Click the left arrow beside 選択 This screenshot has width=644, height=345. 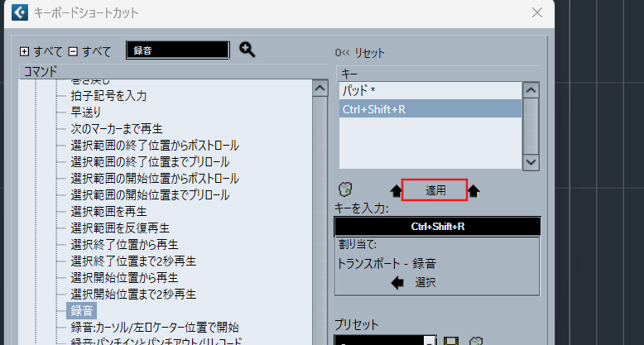click(x=397, y=283)
